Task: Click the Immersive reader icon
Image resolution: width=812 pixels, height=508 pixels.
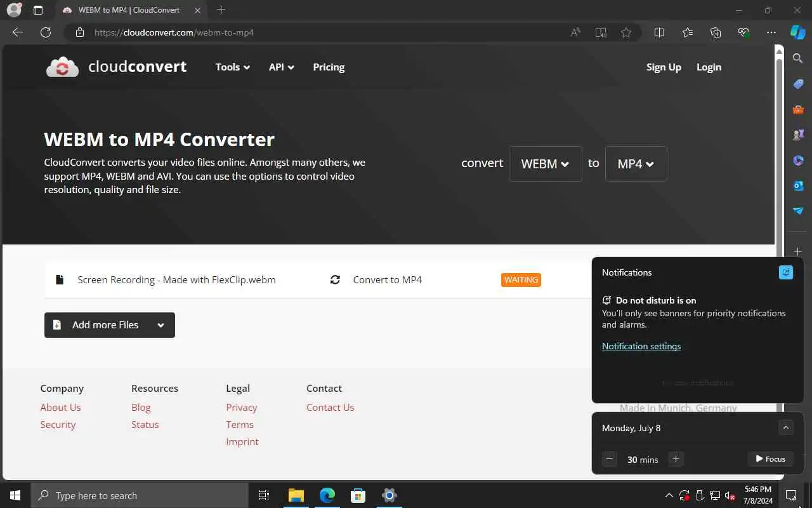Action: tap(601, 32)
